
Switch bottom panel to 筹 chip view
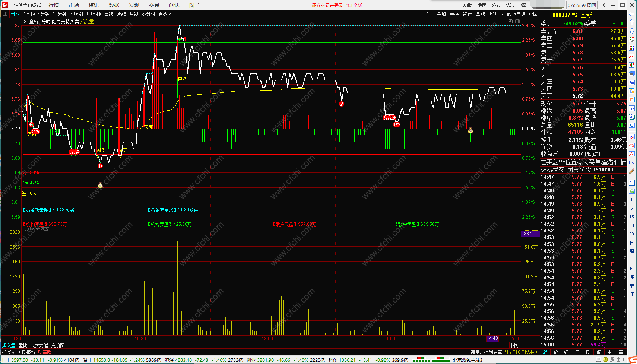coord(621,352)
